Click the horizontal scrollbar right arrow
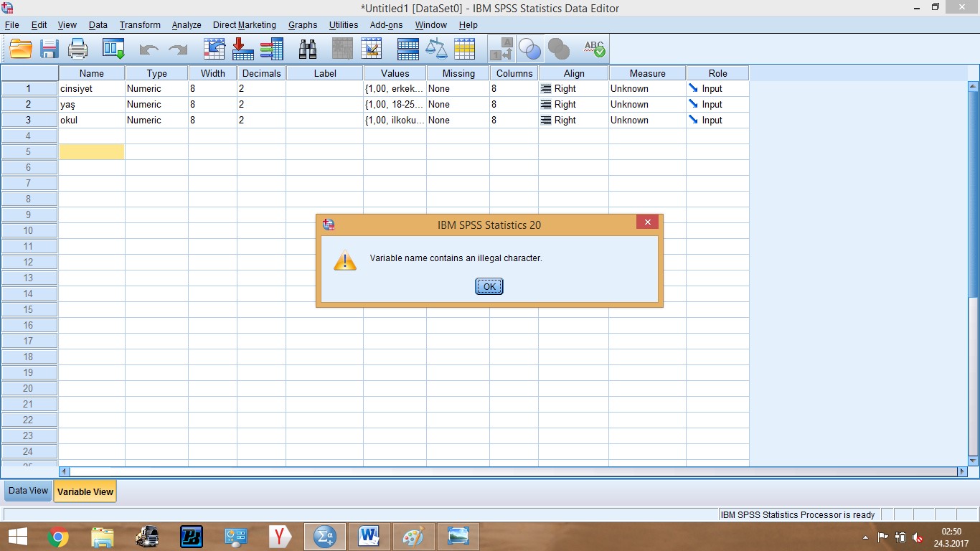The width and height of the screenshot is (980, 551). click(962, 471)
